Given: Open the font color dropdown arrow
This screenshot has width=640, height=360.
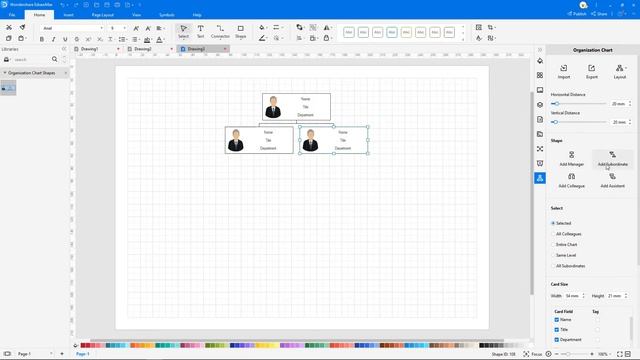Looking at the screenshot, I should (x=164, y=40).
